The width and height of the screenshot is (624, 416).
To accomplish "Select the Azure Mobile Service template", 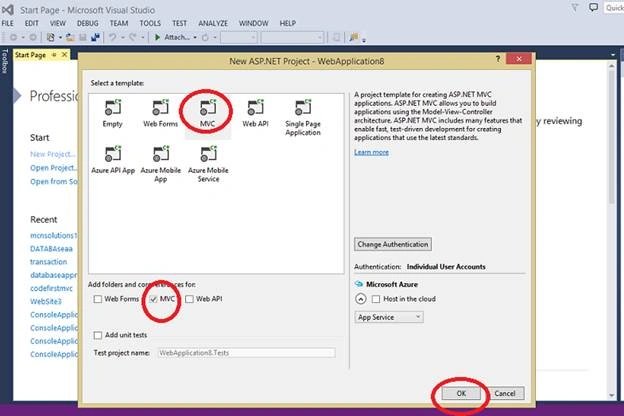I will click(x=208, y=164).
